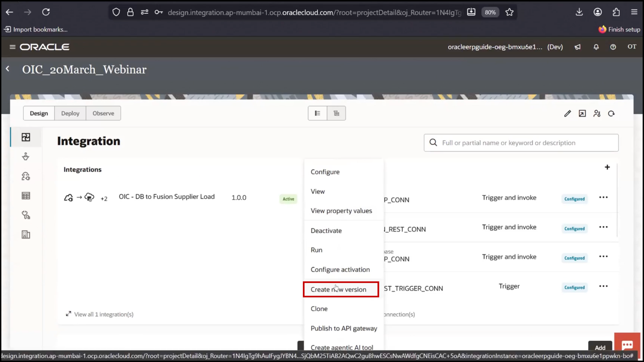The height and width of the screenshot is (362, 644).
Task: Open actions menu for REST_CONN row
Action: click(603, 227)
